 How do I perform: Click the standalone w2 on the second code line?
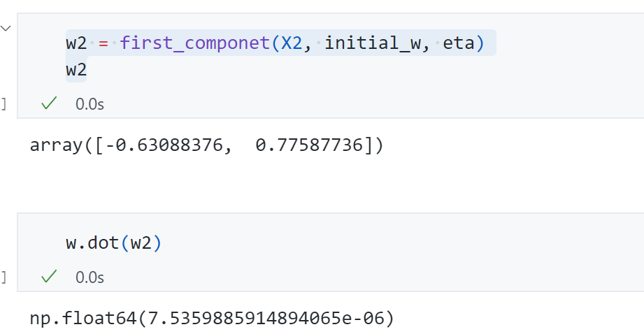pos(76,71)
